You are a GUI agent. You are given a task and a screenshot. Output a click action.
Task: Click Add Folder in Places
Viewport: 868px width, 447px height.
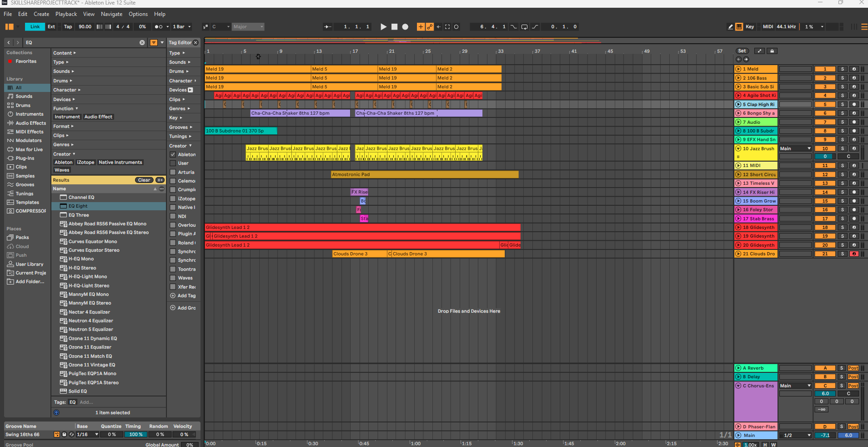point(30,282)
